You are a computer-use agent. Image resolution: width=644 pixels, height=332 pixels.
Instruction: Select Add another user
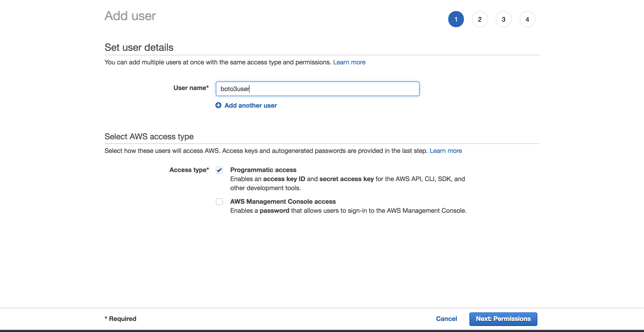pos(250,105)
